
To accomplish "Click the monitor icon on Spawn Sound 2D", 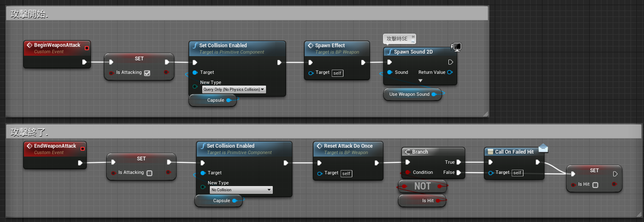I will pos(456,47).
